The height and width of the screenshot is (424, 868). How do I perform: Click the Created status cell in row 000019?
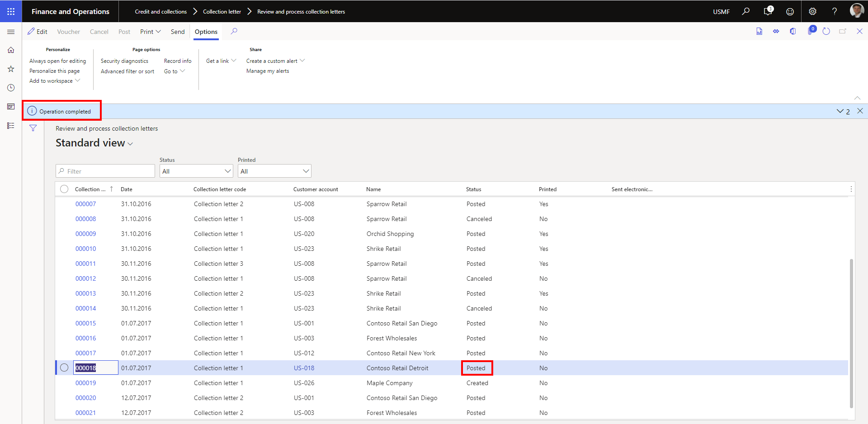click(477, 383)
